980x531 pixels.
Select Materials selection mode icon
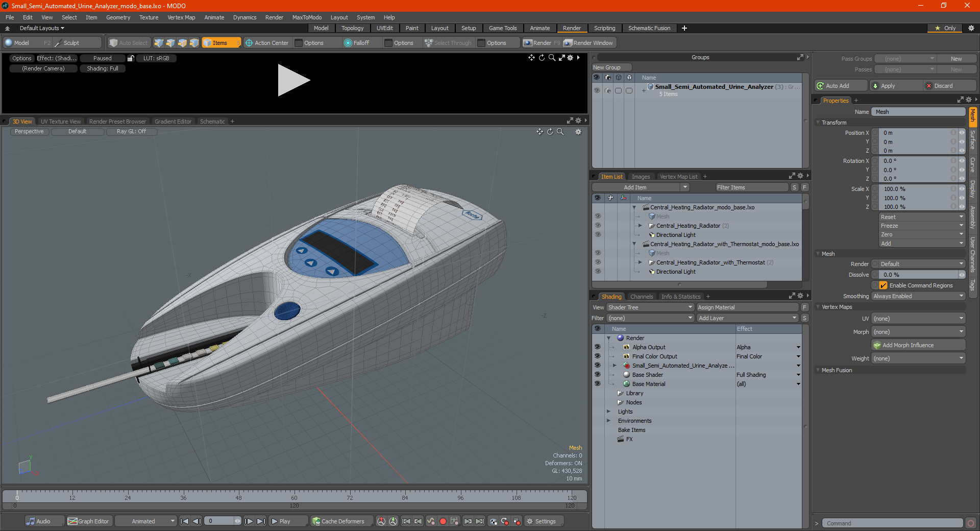tap(194, 43)
